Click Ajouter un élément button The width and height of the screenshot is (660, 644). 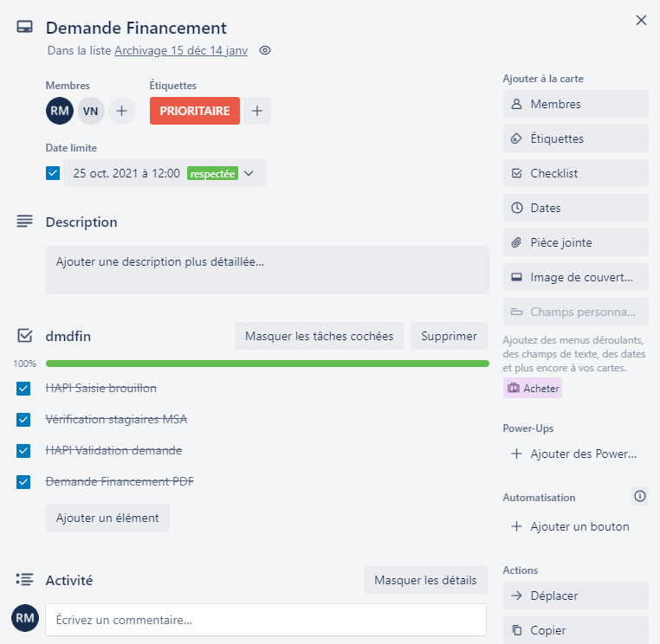[107, 518]
